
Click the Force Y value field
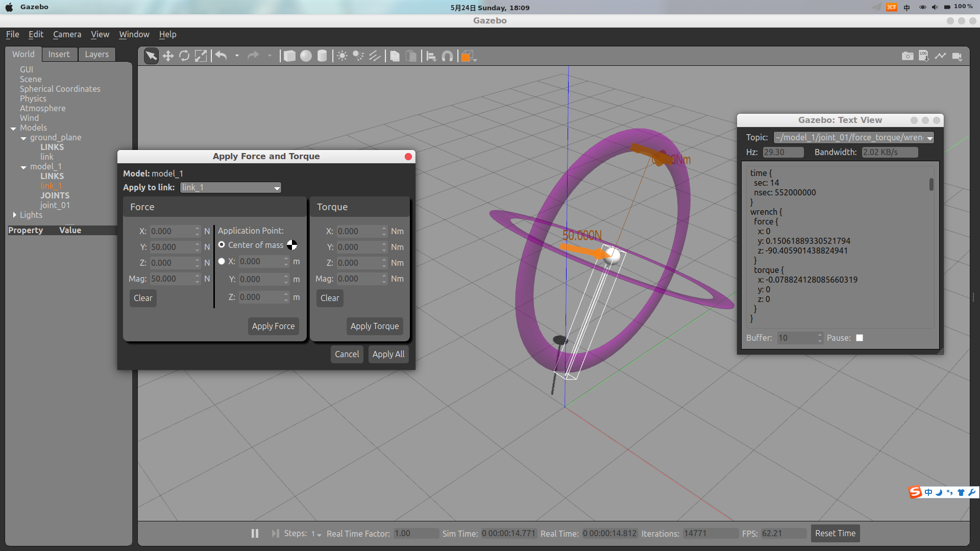click(175, 247)
